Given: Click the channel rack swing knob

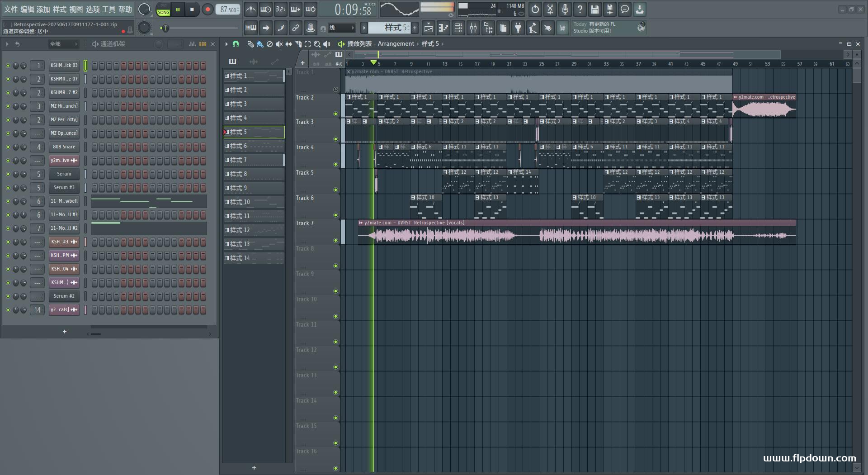Looking at the screenshot, I should [x=159, y=44].
